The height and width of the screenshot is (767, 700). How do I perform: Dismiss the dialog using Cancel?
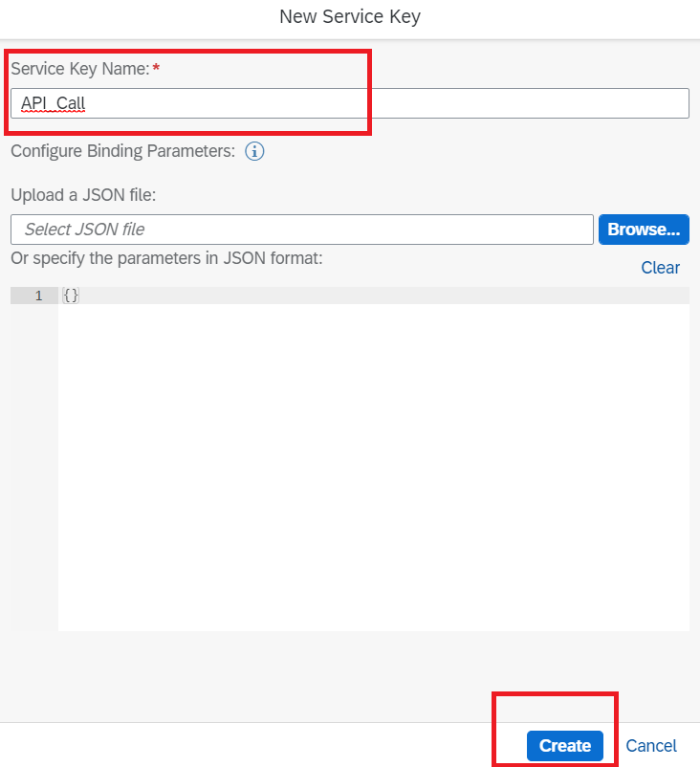(x=651, y=745)
